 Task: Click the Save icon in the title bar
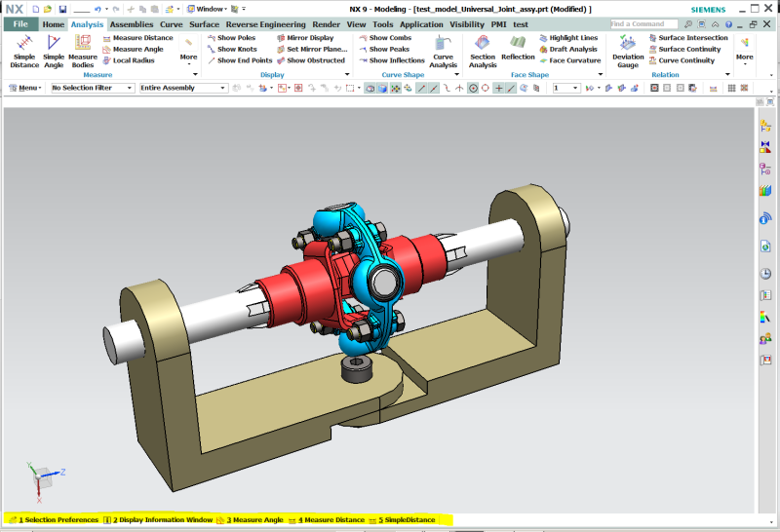click(62, 9)
